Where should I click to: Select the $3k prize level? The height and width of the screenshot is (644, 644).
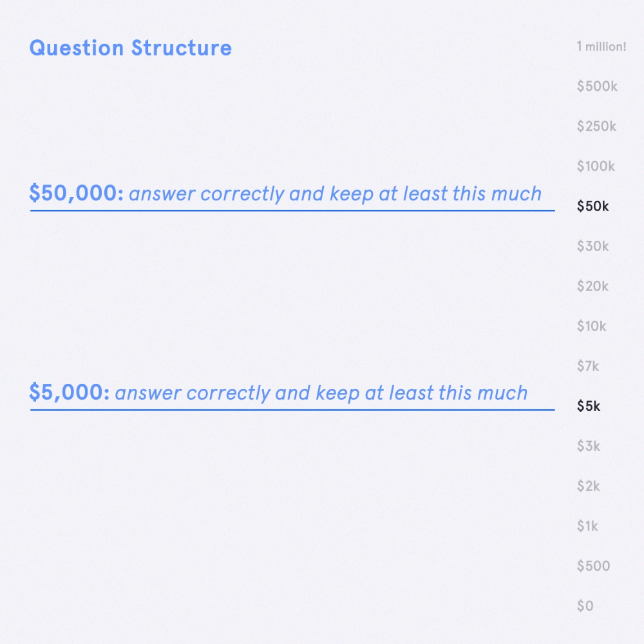589,446
